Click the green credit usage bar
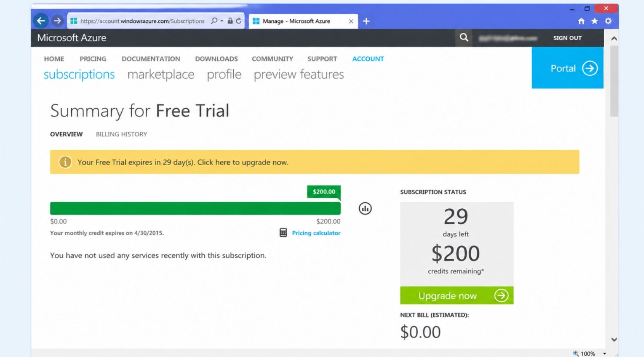Image resolution: width=644 pixels, height=357 pixels. 195,208
